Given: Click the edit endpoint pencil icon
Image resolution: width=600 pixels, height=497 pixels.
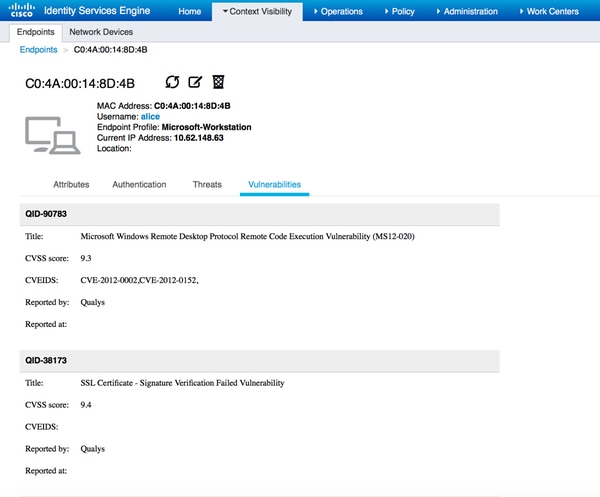Looking at the screenshot, I should pyautogui.click(x=195, y=82).
